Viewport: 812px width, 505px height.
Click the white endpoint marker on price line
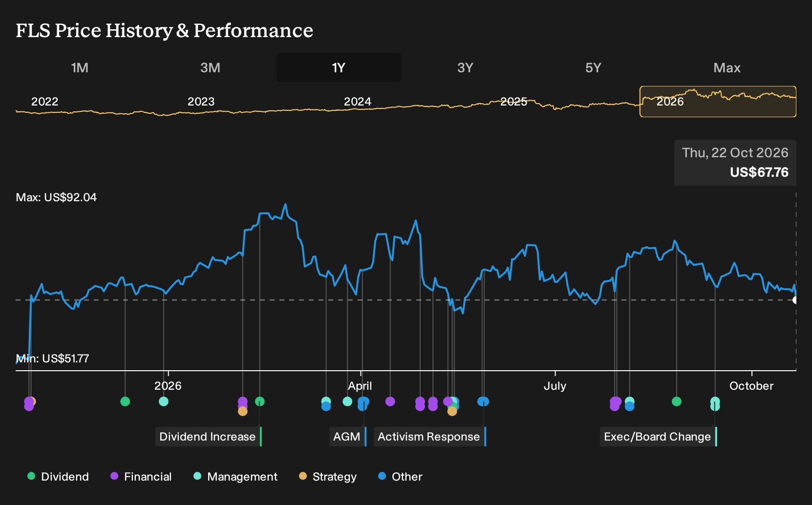click(795, 300)
